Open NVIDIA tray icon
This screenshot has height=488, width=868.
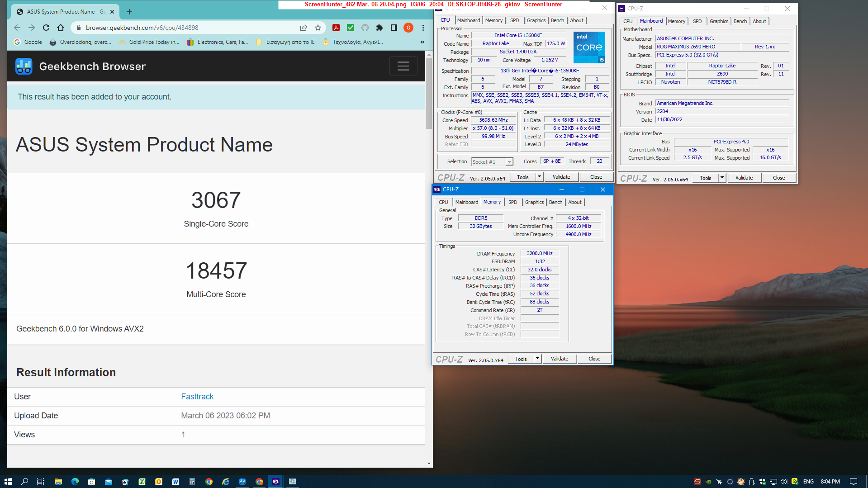coord(708,482)
